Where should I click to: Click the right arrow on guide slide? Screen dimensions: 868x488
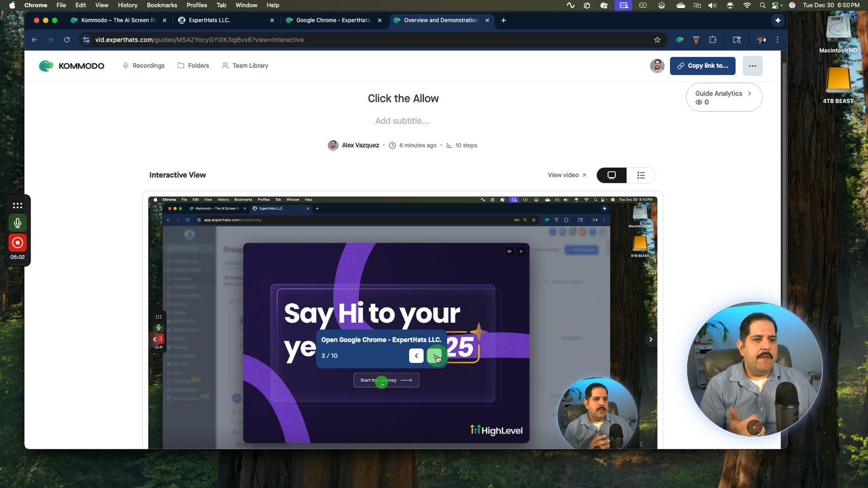[x=650, y=339]
